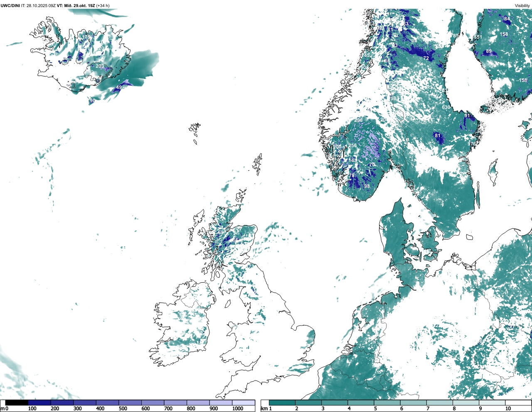Click the '81' value over central Sweden

tap(437, 136)
